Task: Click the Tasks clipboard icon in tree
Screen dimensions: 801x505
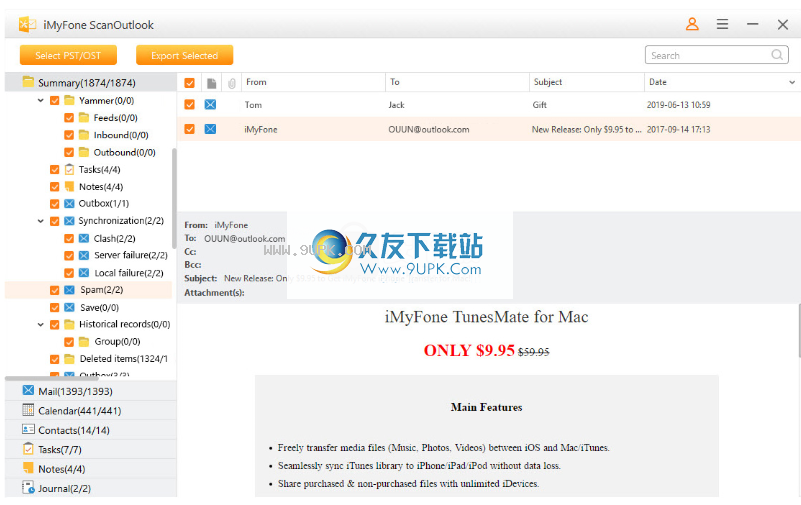Action: click(69, 169)
